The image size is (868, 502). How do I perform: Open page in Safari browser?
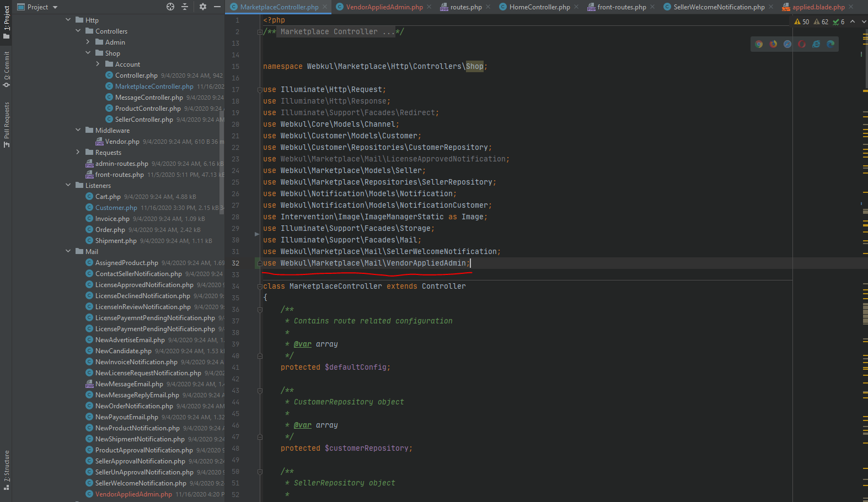[x=787, y=44]
